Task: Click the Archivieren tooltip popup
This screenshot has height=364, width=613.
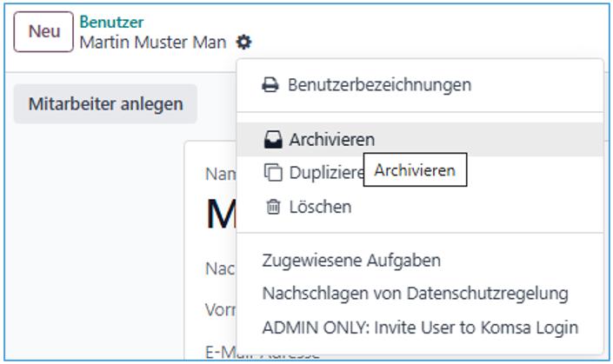Action: pos(415,170)
